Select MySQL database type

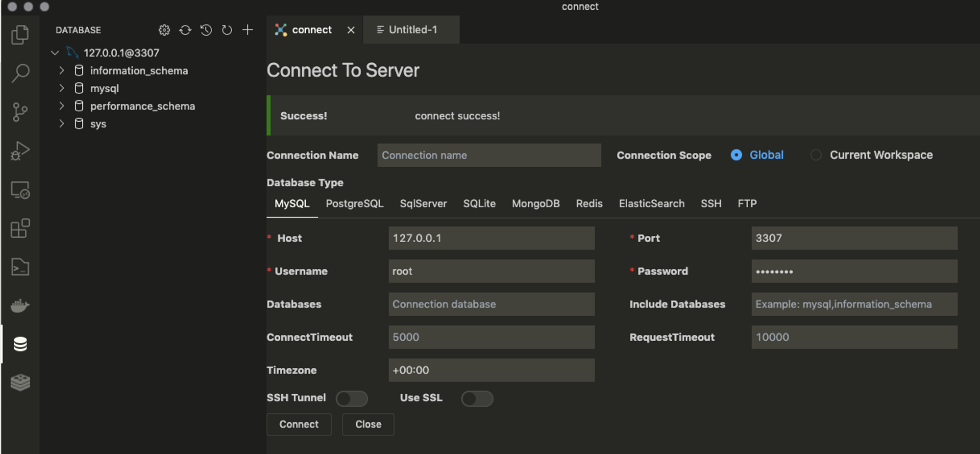point(292,203)
